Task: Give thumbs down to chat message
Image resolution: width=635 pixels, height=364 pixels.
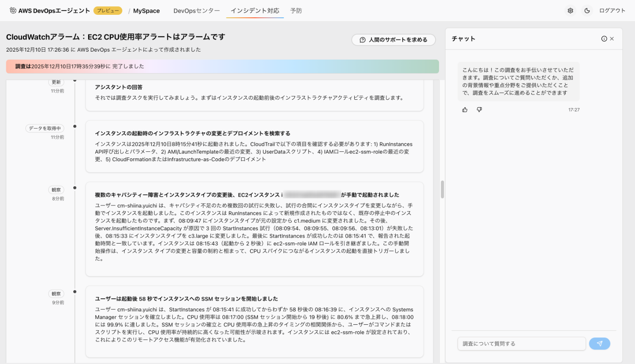Action: click(479, 110)
